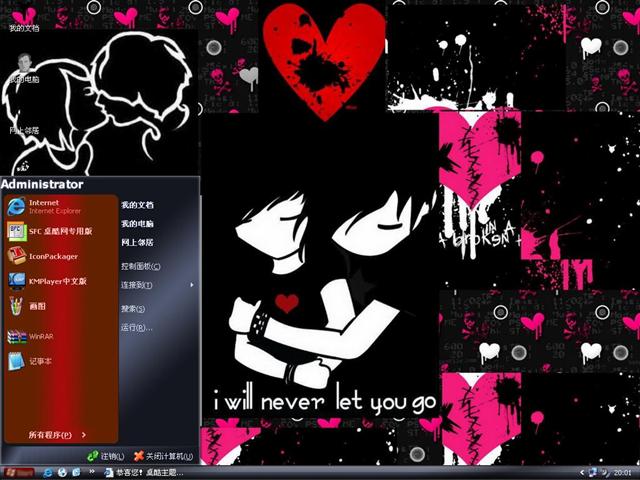
Task: Open 记事本 notepad
Action: (61, 361)
